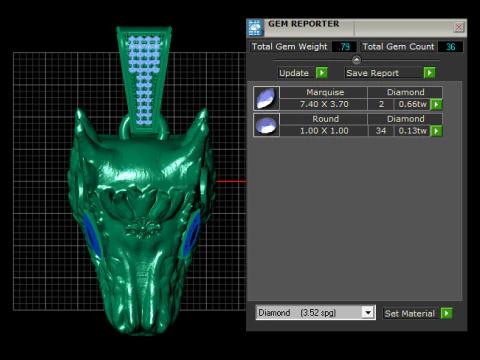480x360 pixels.
Task: Click the 7.40 X 3.70 size cell
Action: [324, 104]
